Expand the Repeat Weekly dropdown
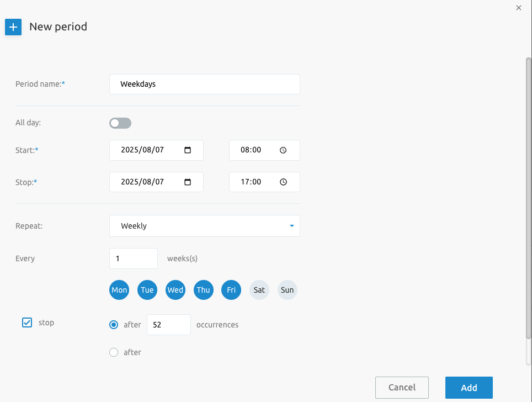This screenshot has width=532, height=402. pos(205,226)
